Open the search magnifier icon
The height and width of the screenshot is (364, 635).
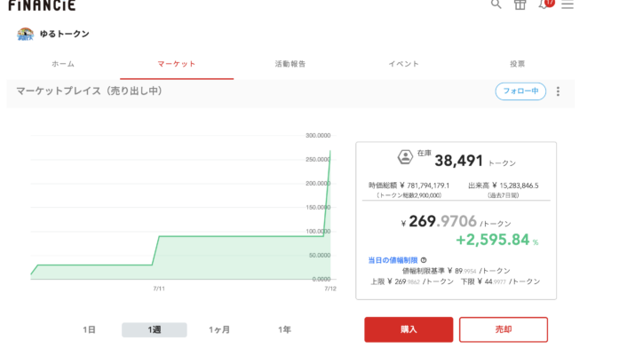point(496,4)
